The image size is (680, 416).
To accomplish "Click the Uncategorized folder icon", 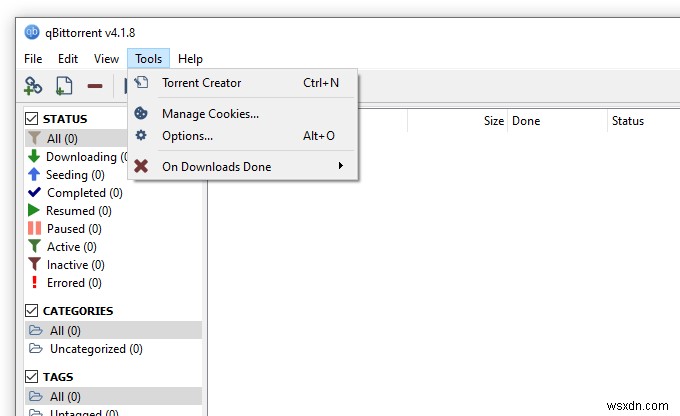I will pos(36,348).
